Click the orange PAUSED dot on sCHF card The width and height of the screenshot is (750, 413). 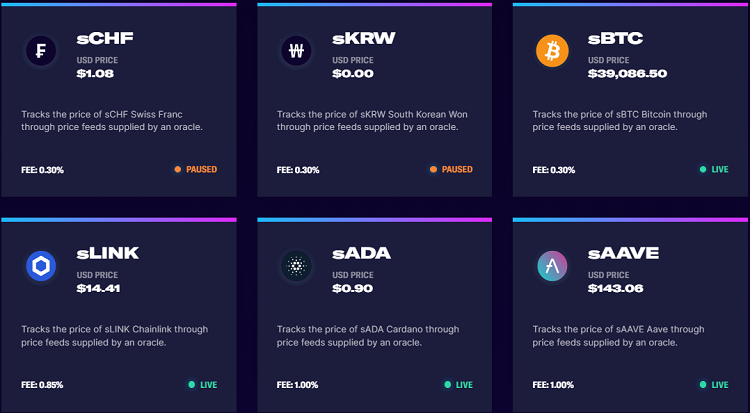point(178,170)
